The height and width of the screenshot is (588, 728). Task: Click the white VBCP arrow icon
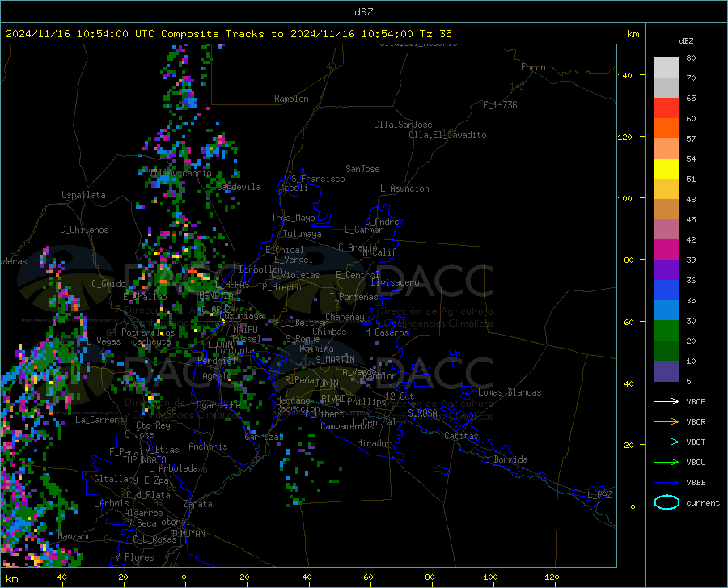click(667, 401)
